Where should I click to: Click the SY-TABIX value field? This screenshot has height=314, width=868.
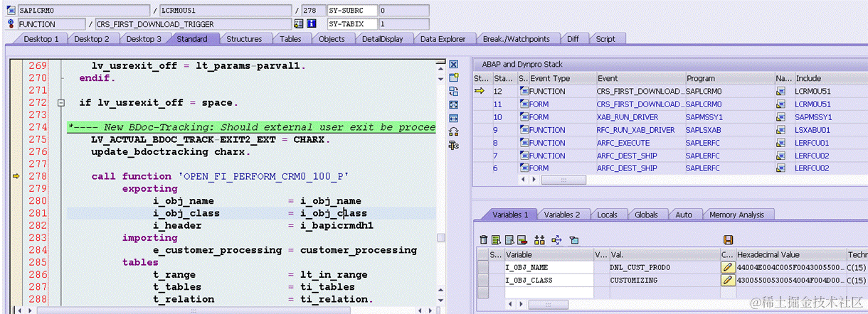pos(403,23)
